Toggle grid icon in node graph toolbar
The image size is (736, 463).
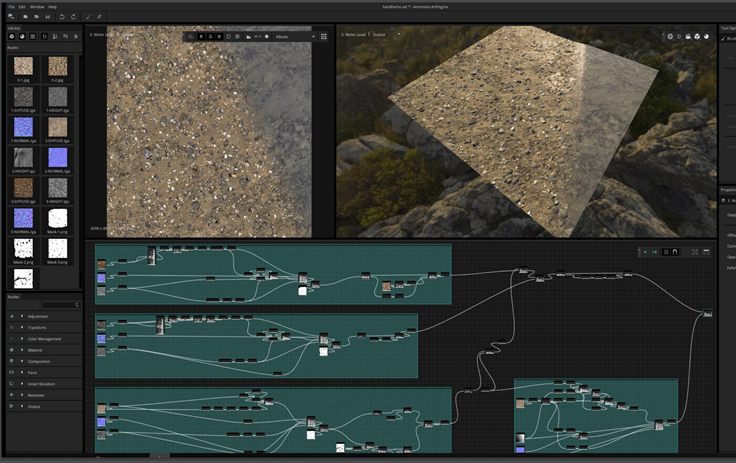point(666,252)
